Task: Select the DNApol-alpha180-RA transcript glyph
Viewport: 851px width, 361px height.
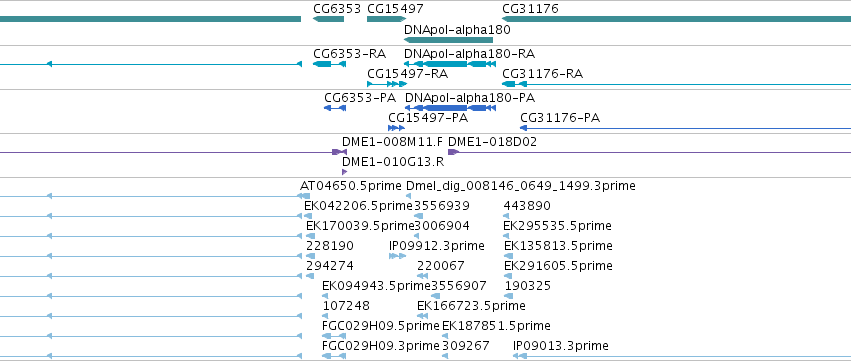Action: pyautogui.click(x=450, y=64)
